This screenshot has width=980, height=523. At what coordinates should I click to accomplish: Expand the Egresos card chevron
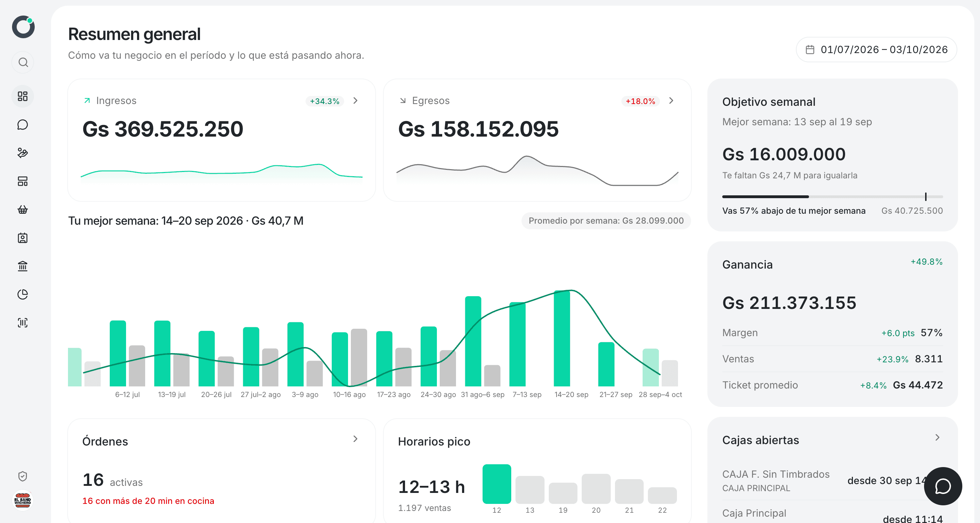(x=671, y=100)
